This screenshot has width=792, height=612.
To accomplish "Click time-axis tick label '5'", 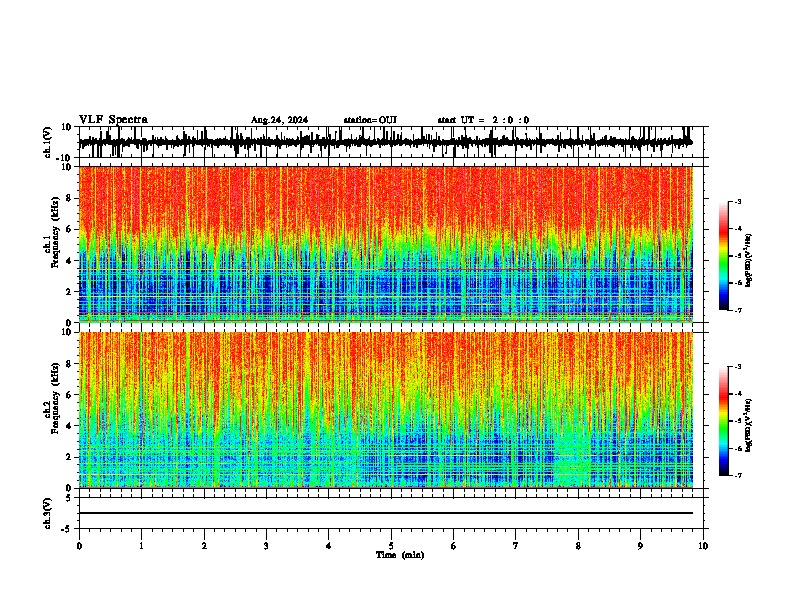I will coord(391,546).
